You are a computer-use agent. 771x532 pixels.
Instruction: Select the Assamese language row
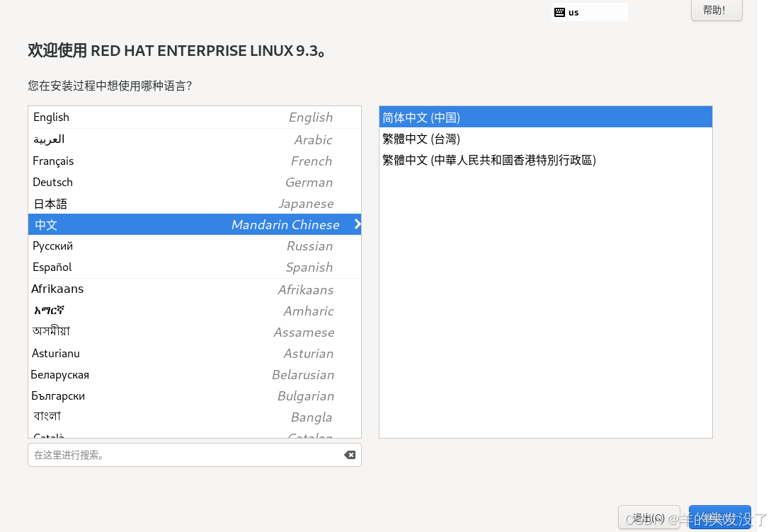pyautogui.click(x=195, y=332)
